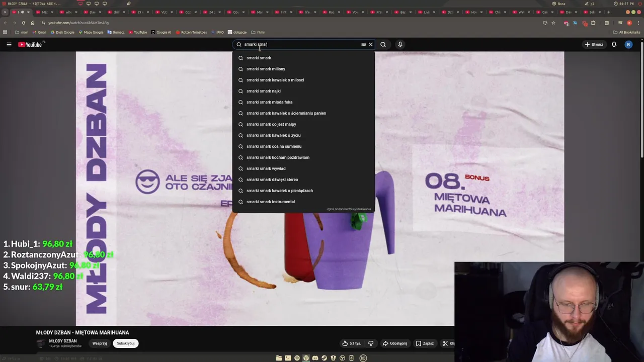
Task: Open the Dysk Google bookmark
Action: [x=62, y=32]
